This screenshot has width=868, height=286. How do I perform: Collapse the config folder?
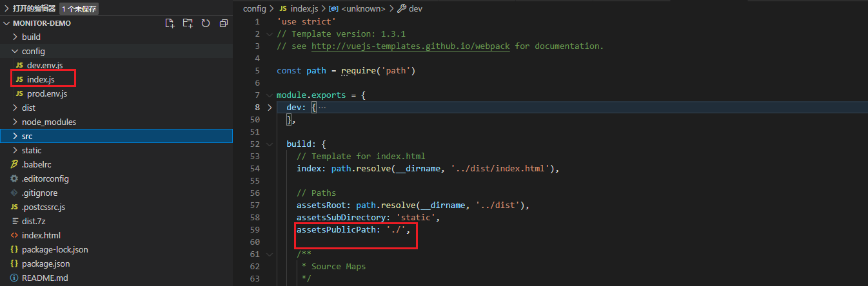(x=15, y=52)
